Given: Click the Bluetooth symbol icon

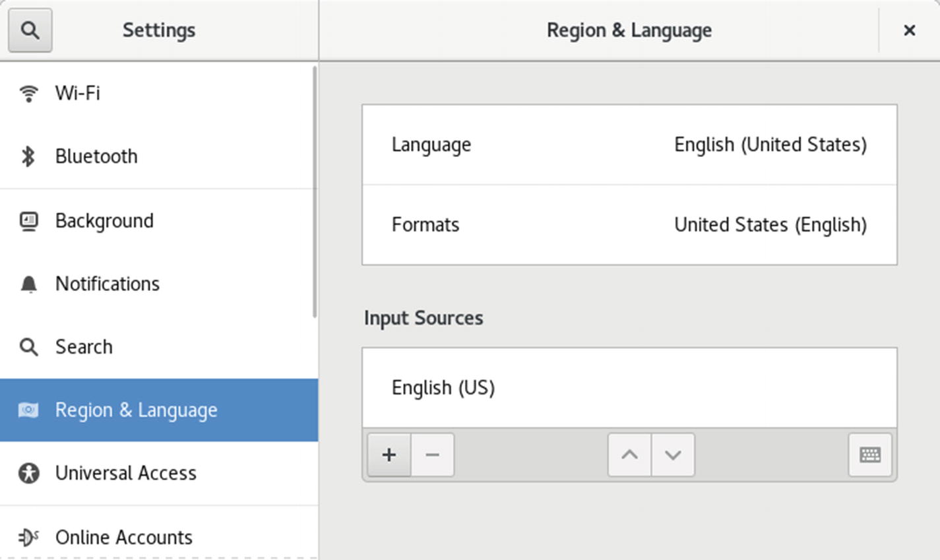Looking at the screenshot, I should point(28,156).
